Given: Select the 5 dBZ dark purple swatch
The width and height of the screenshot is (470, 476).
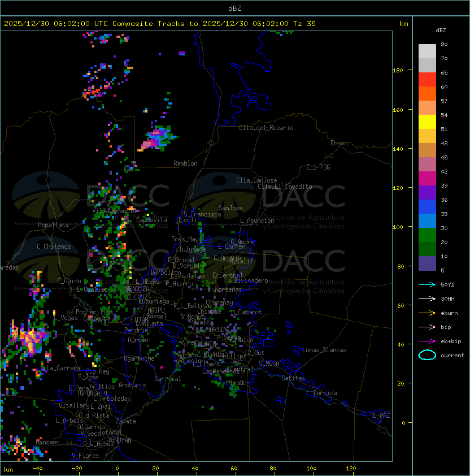Looking at the screenshot, I should 427,263.
